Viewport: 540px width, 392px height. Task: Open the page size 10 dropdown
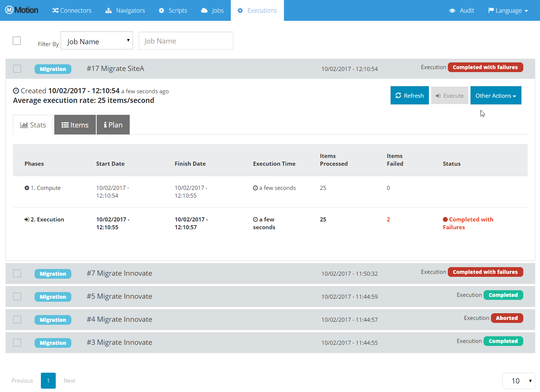coord(518,381)
